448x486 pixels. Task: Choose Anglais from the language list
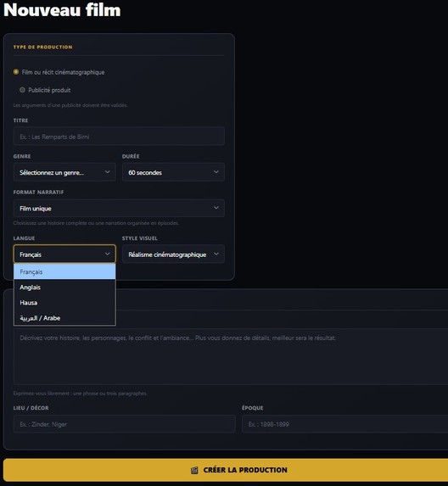(x=64, y=288)
